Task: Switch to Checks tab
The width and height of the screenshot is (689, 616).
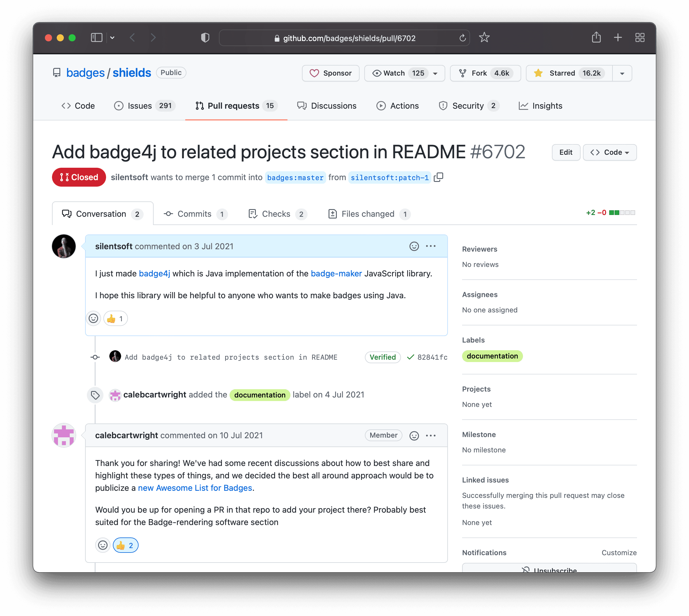Action: [x=278, y=214]
